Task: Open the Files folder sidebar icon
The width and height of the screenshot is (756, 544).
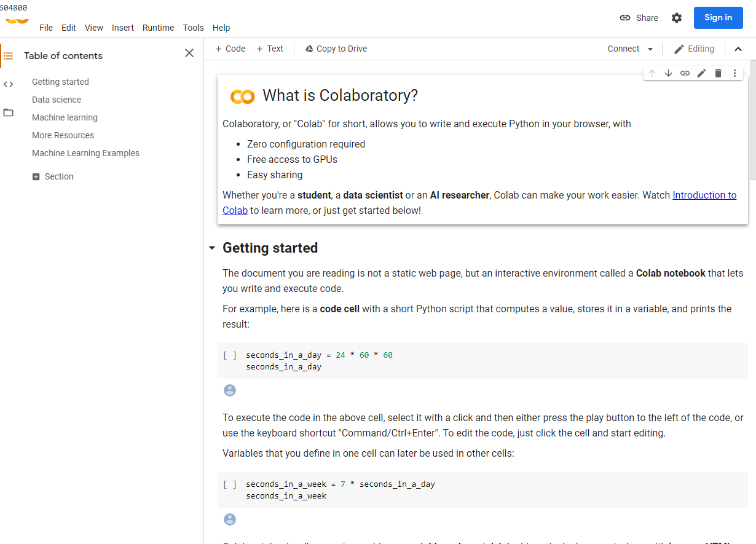Action: (8, 112)
